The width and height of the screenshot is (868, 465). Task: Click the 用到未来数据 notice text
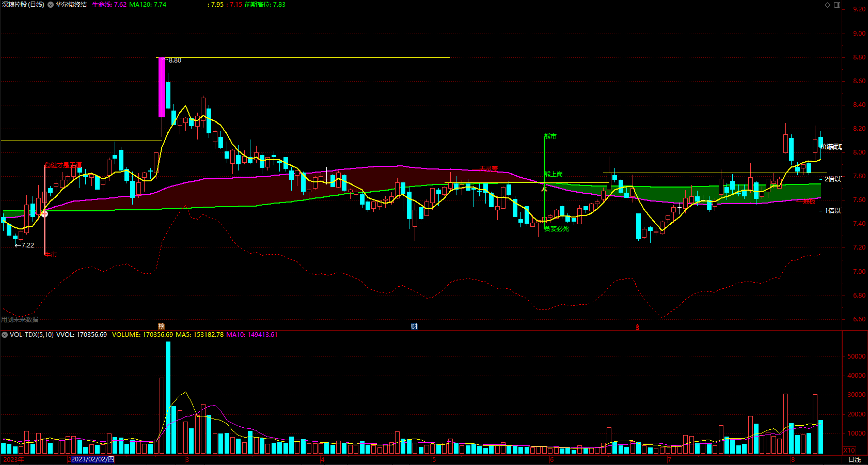20,320
